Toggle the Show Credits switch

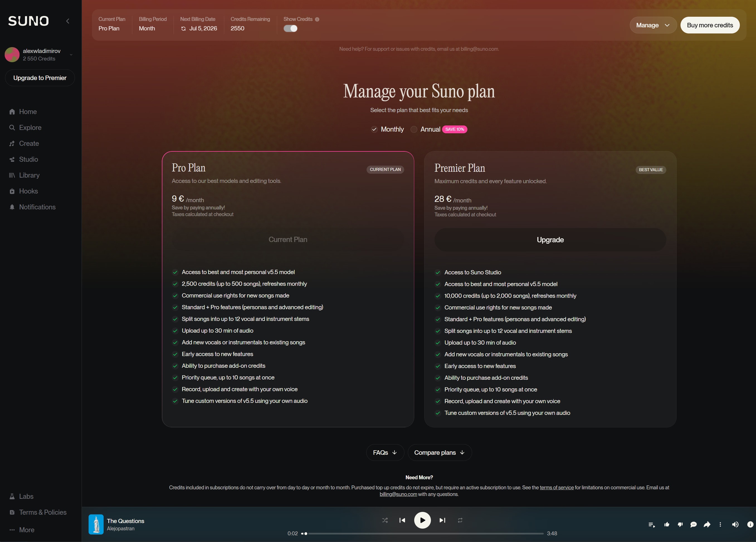click(x=290, y=29)
